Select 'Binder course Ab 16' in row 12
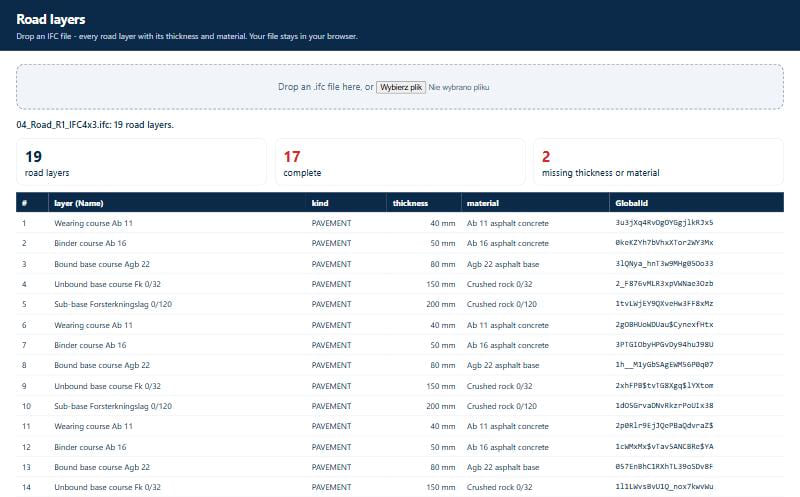800x497 pixels. pos(90,447)
